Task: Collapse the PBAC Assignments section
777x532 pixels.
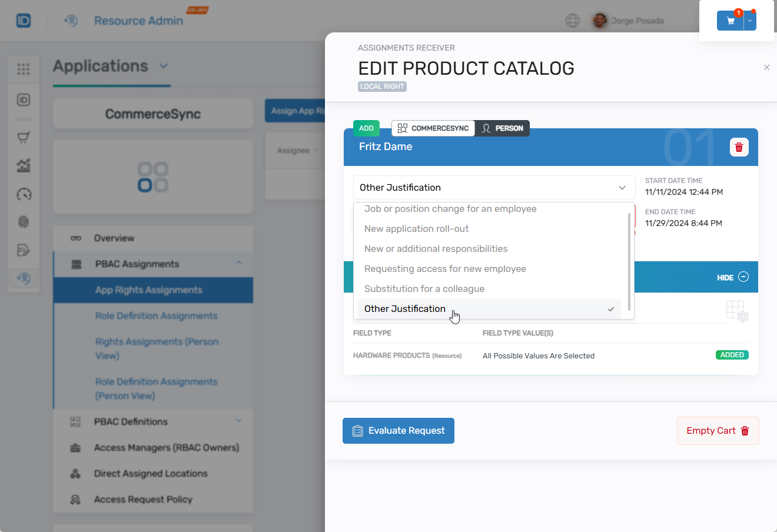Action: (238, 264)
